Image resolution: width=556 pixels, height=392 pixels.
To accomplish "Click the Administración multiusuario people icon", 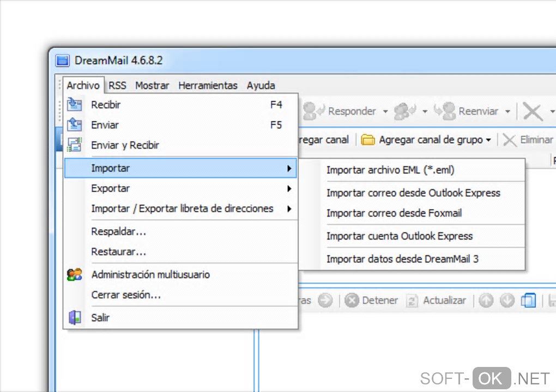I will 75,274.
